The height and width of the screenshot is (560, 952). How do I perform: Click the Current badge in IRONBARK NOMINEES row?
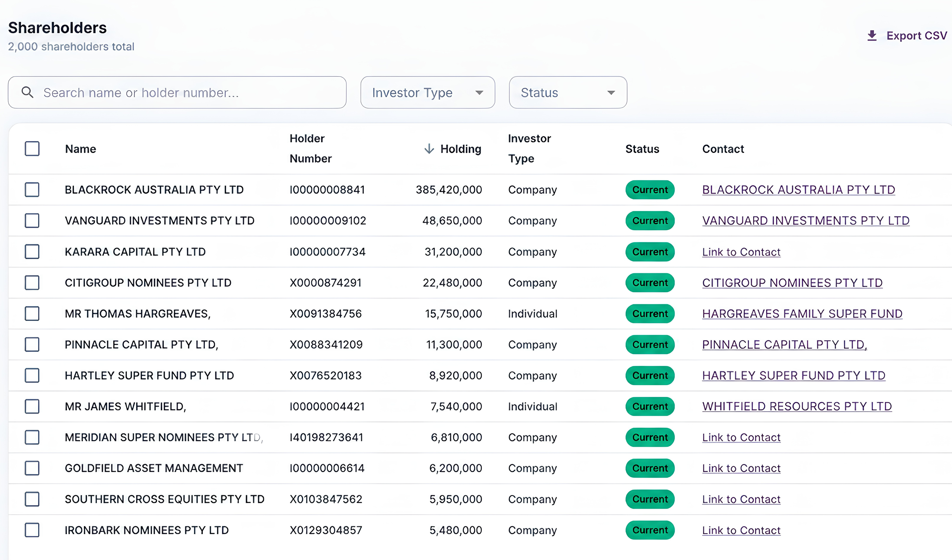pos(650,530)
